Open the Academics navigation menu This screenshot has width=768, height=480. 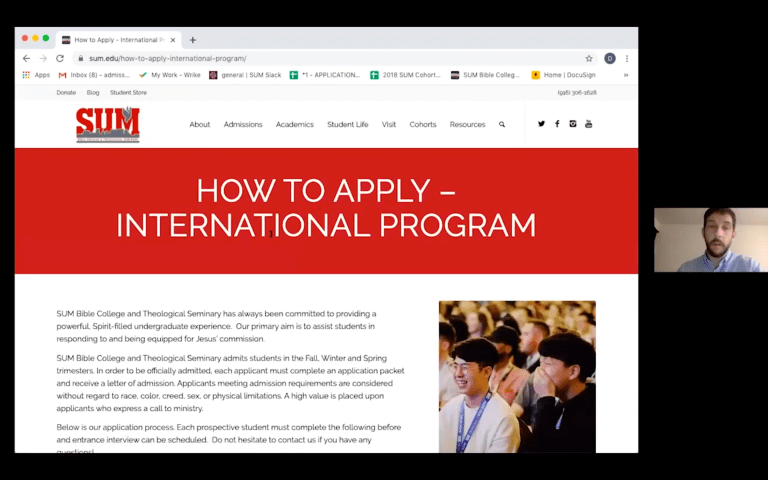click(x=295, y=125)
